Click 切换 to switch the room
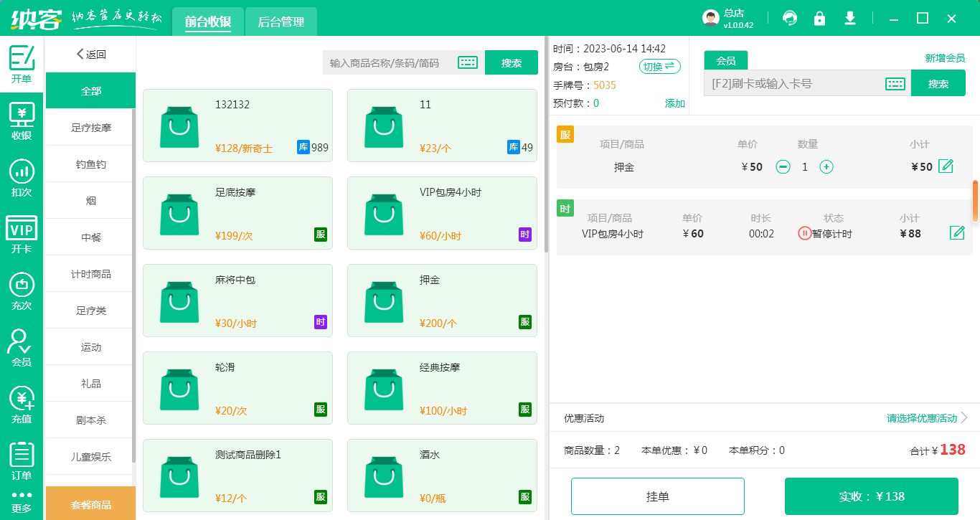The width and height of the screenshot is (980, 520). click(x=659, y=66)
